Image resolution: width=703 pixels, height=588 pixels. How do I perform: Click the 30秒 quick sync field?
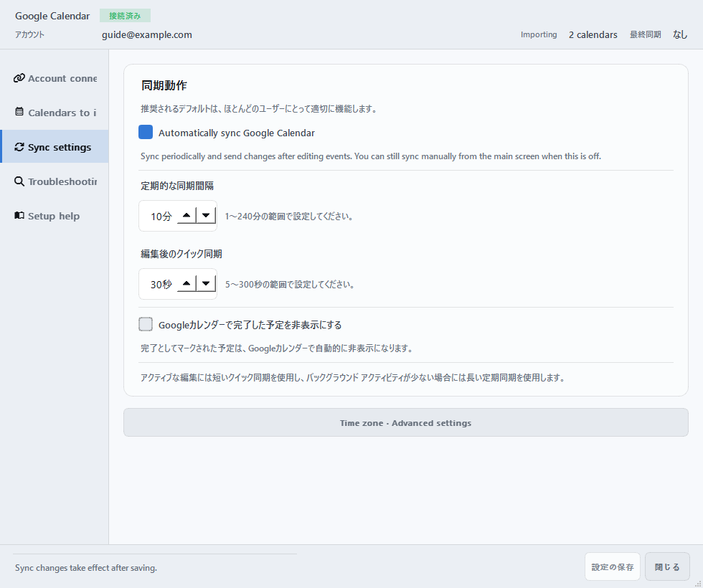(x=161, y=284)
